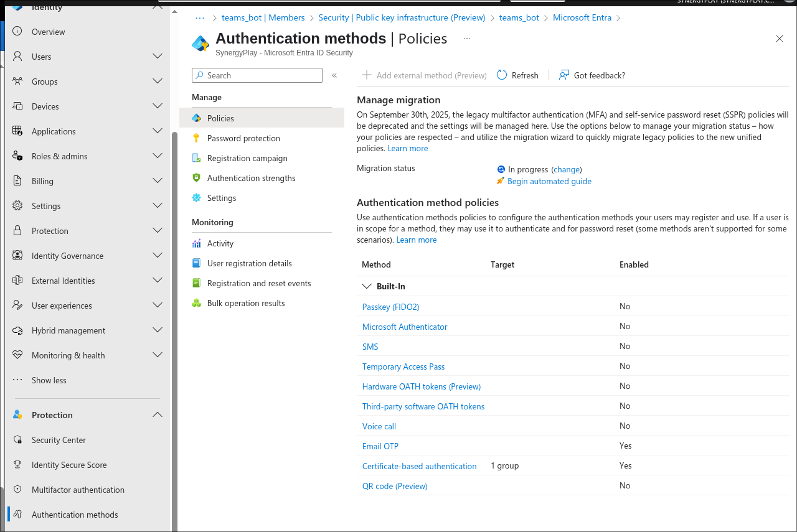Click the Activity chart icon
Image resolution: width=797 pixels, height=532 pixels.
click(x=197, y=243)
